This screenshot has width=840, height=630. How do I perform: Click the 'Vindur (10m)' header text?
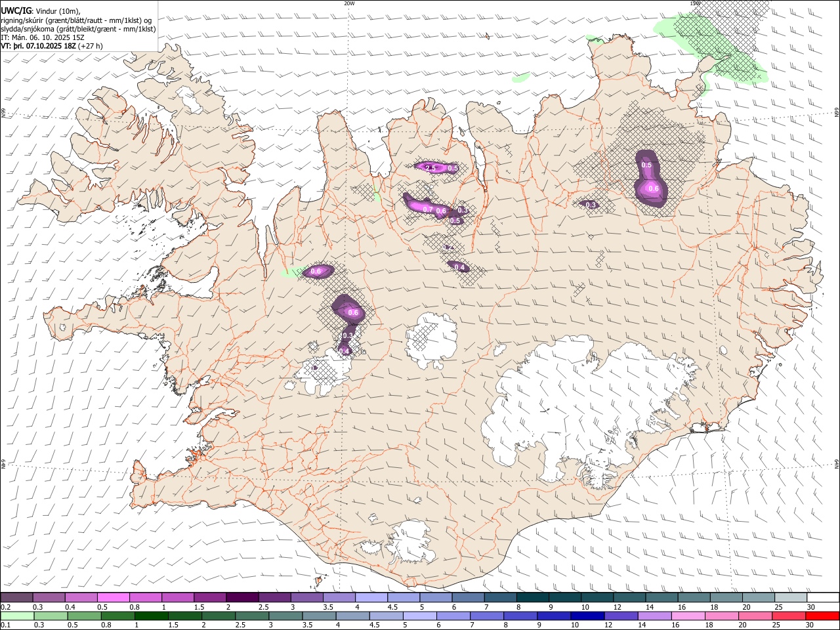point(57,11)
